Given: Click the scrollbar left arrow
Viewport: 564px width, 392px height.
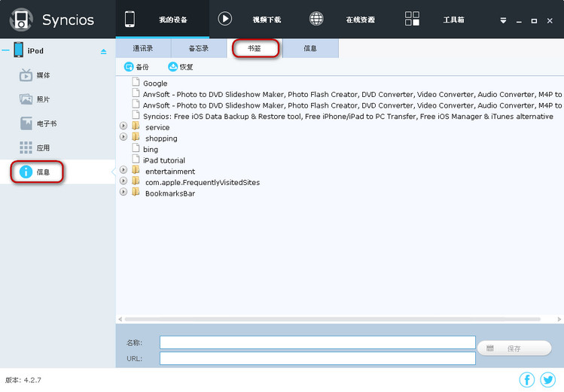Looking at the screenshot, I should 120,319.
